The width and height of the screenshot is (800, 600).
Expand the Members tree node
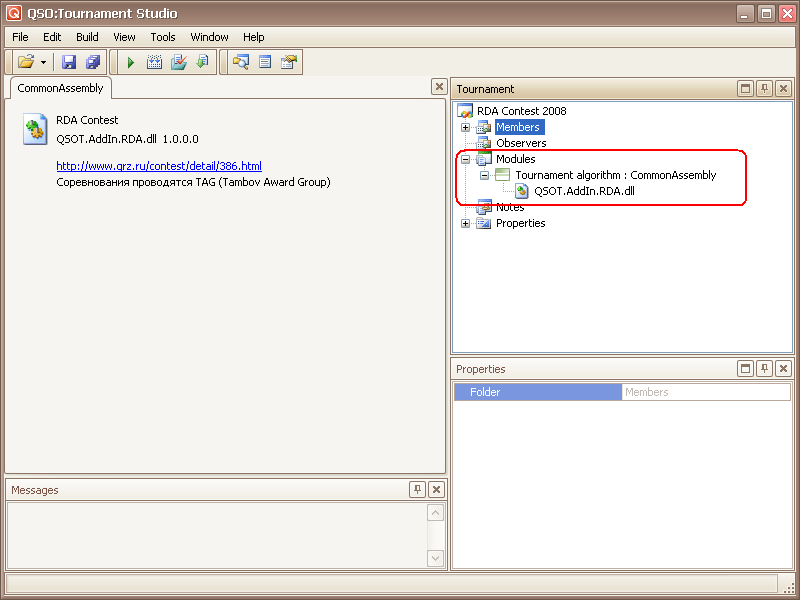click(x=465, y=128)
